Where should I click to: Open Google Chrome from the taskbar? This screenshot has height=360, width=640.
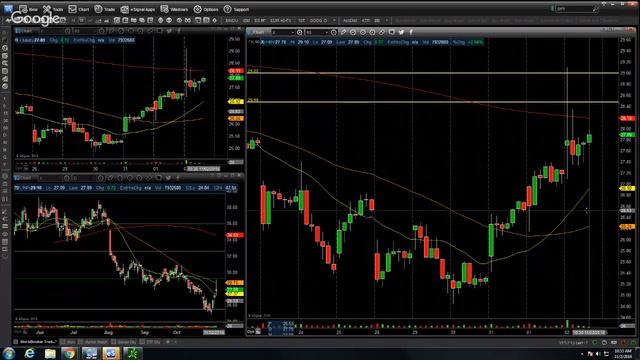point(69,353)
